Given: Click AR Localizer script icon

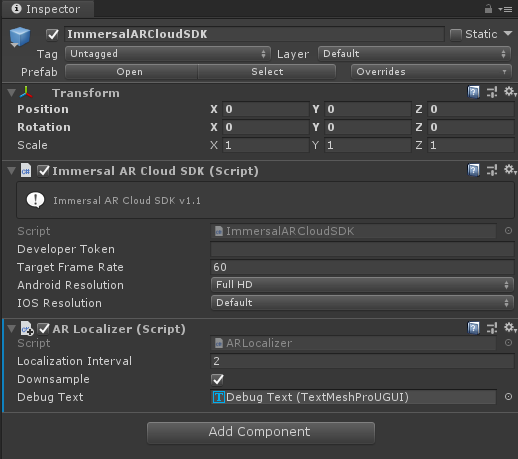Looking at the screenshot, I should click(x=27, y=328).
